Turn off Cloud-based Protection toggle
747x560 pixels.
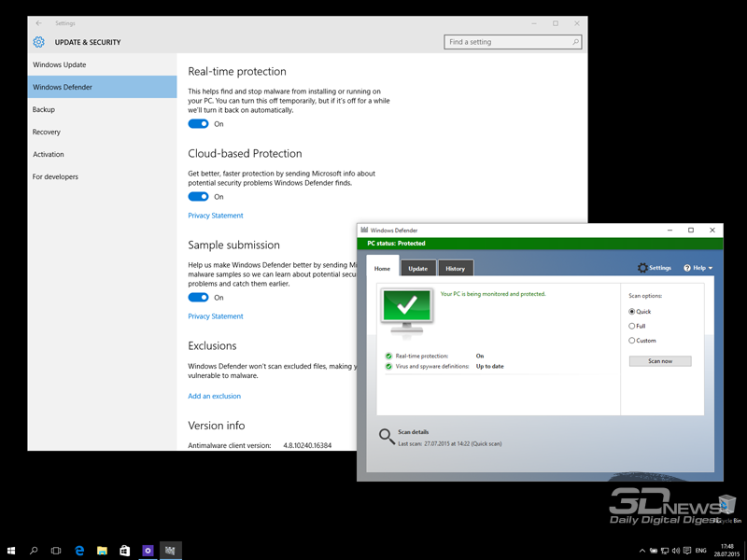click(x=198, y=197)
